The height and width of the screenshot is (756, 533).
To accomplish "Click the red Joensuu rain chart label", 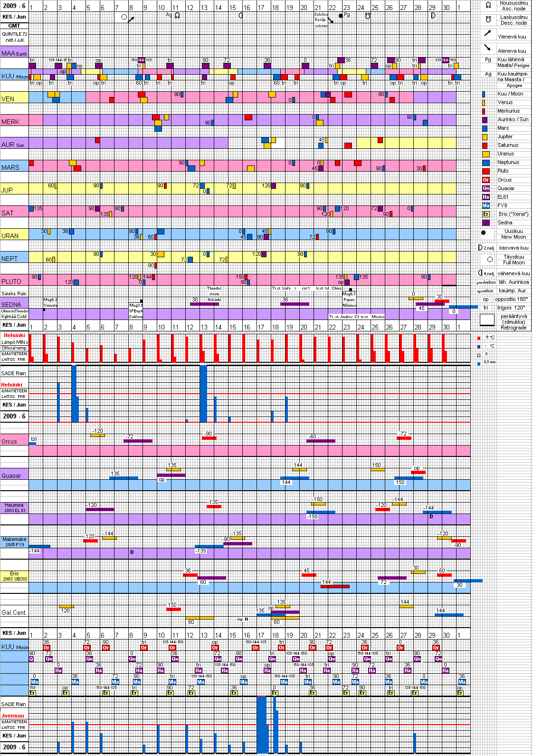I will tap(12, 716).
